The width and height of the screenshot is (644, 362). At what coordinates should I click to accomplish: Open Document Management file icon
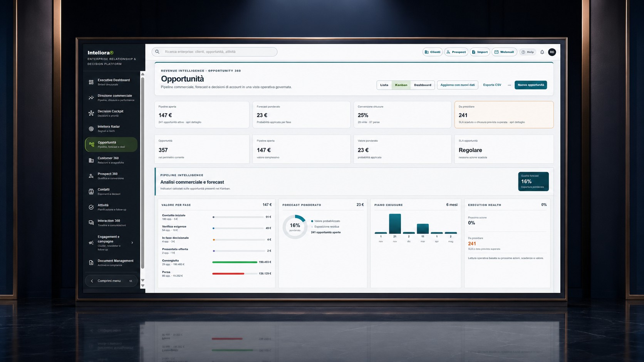click(x=91, y=263)
